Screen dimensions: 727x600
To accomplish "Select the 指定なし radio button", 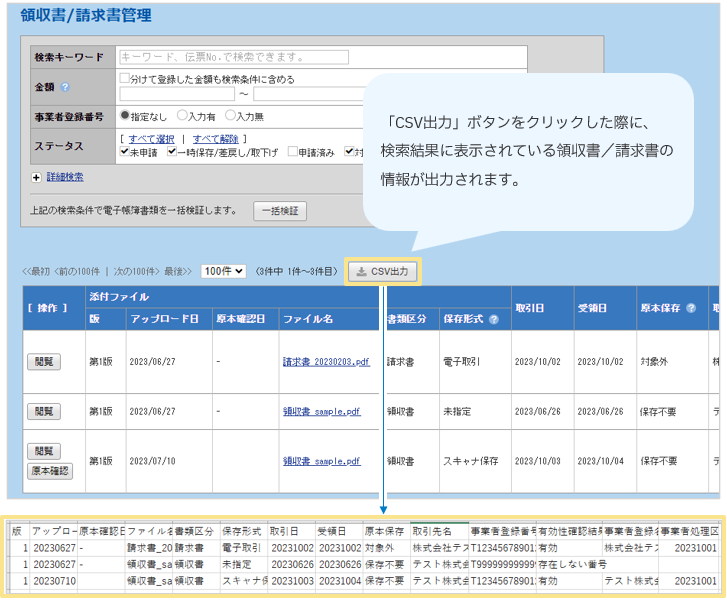I will [x=125, y=116].
